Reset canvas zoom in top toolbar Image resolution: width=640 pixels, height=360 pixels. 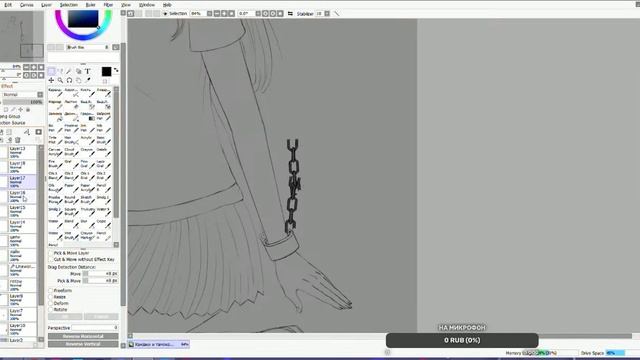coord(231,13)
